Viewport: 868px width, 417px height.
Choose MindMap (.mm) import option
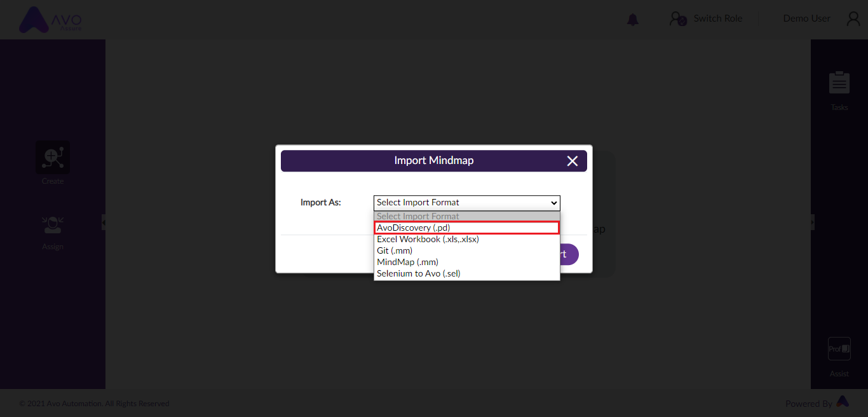467,262
